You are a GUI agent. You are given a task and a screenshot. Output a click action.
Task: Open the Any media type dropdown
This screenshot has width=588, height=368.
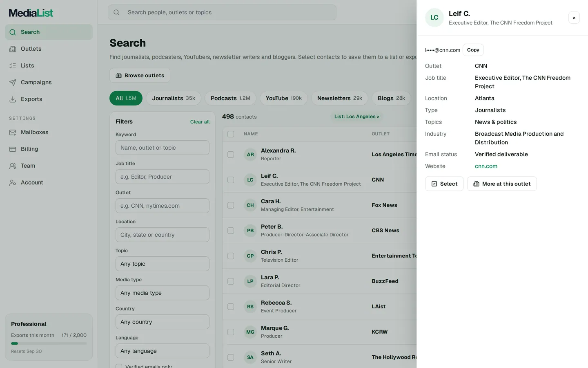(x=163, y=293)
